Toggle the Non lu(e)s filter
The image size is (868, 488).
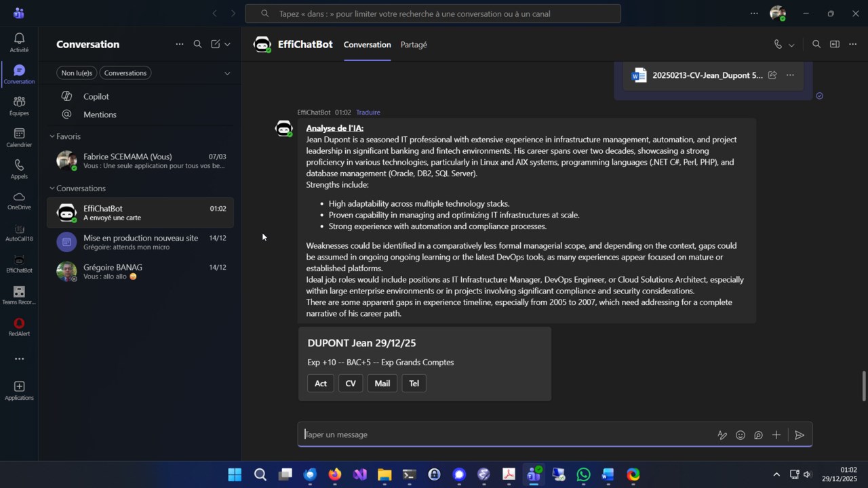coord(77,73)
